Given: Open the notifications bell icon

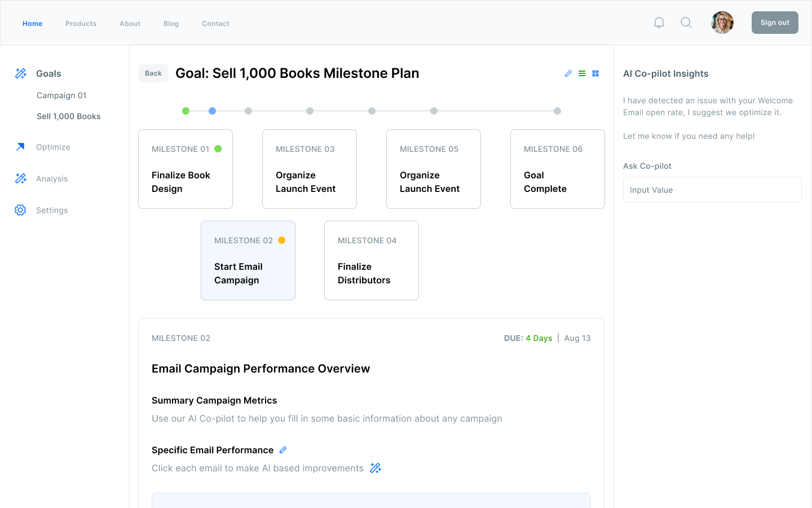Looking at the screenshot, I should coord(659,23).
